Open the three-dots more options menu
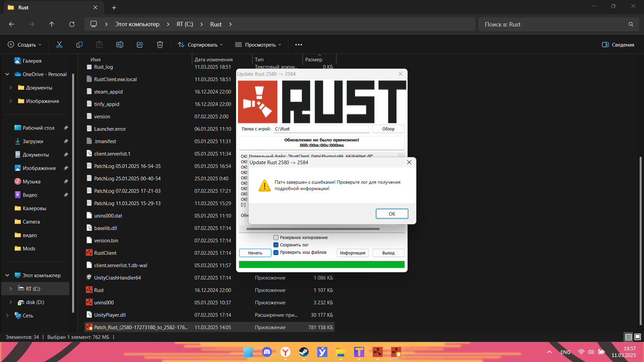The image size is (644, 362). (x=299, y=45)
